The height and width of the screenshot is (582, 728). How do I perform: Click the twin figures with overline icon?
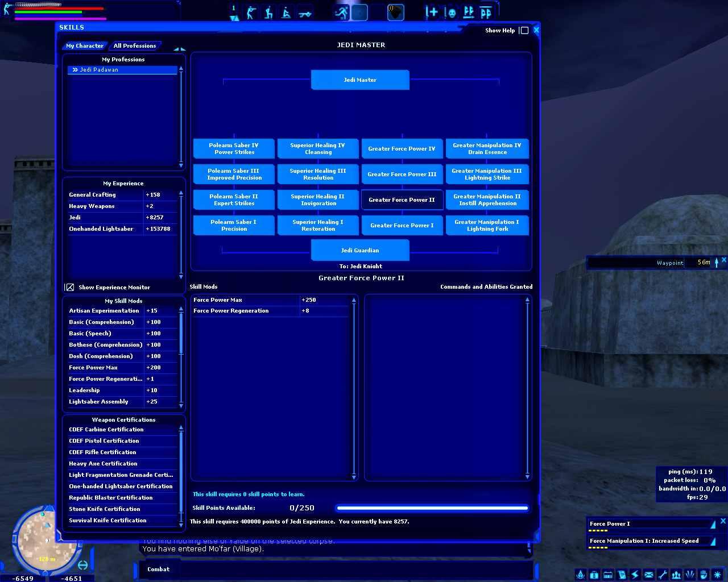point(486,12)
